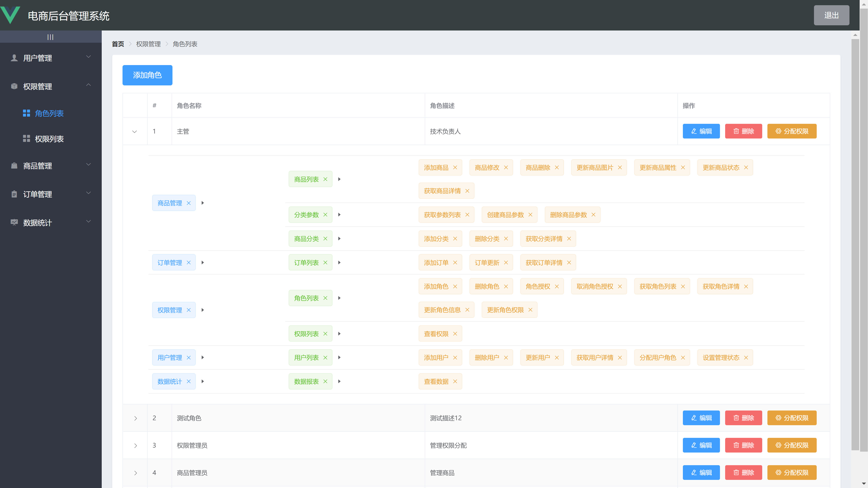Click the Vue logo in the top bar
This screenshot has width=868, height=488.
point(10,15)
